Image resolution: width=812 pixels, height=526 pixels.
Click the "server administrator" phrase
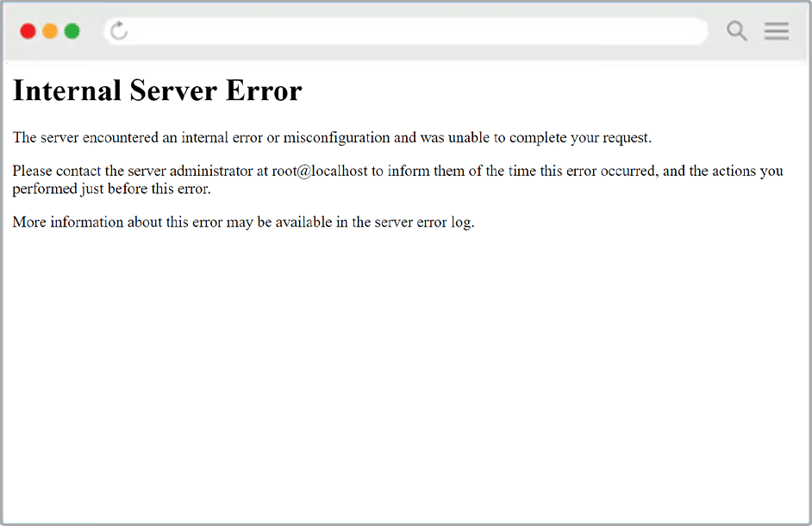(x=190, y=171)
